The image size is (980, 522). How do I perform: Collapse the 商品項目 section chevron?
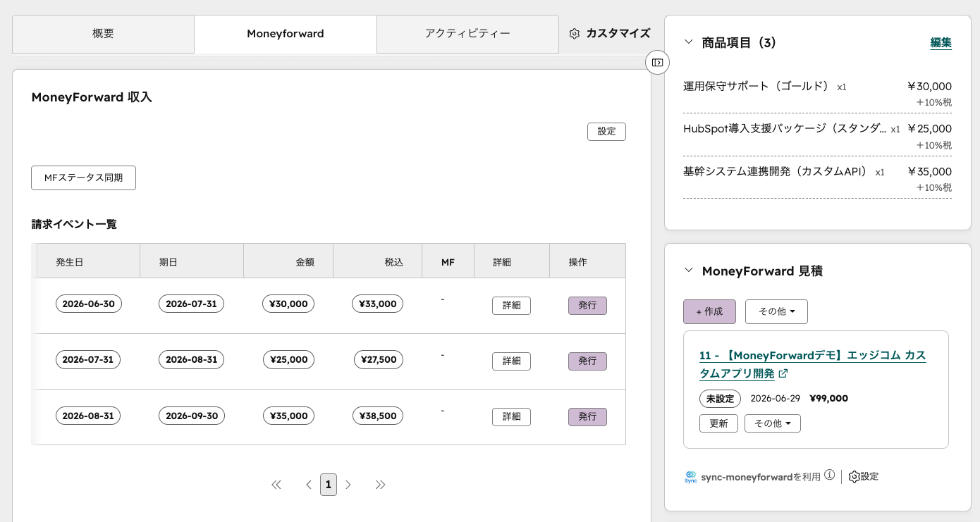[689, 42]
